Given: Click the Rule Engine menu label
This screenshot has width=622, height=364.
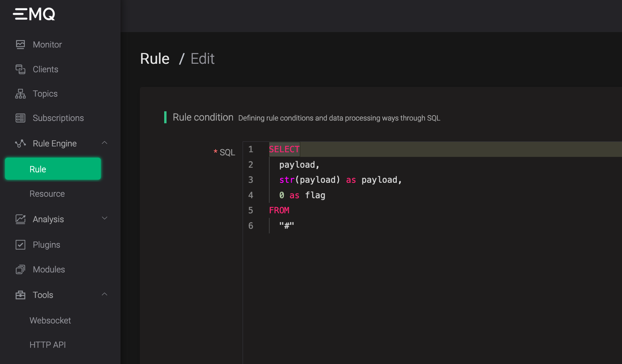Looking at the screenshot, I should coord(55,143).
